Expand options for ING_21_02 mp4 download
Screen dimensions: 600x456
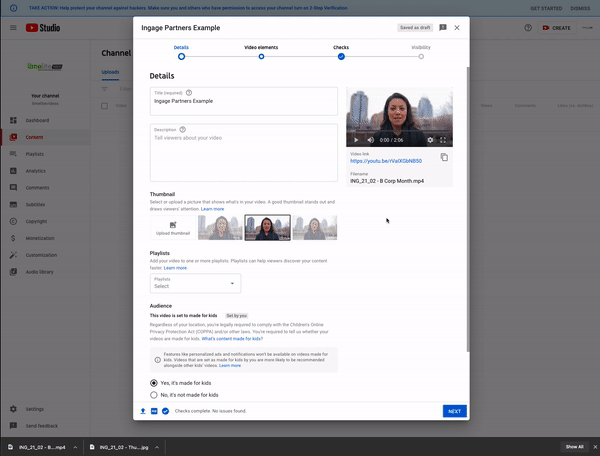[x=75, y=447]
